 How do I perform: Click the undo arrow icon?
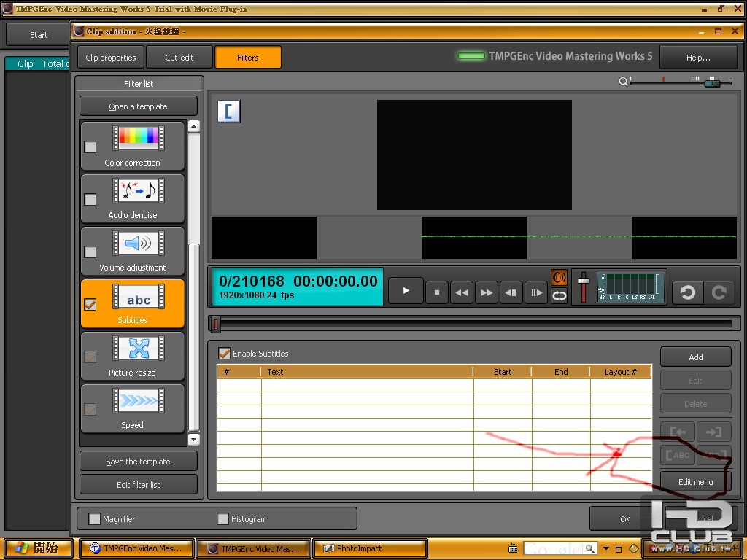pos(687,292)
